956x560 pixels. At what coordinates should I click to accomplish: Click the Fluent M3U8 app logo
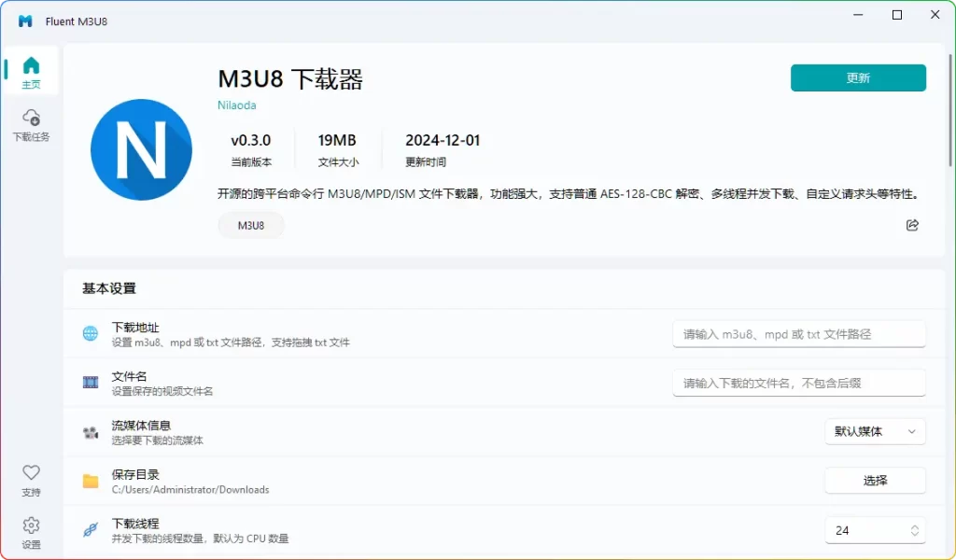click(25, 21)
